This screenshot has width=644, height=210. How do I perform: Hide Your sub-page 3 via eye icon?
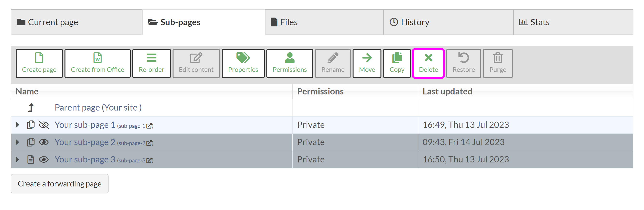coord(44,159)
